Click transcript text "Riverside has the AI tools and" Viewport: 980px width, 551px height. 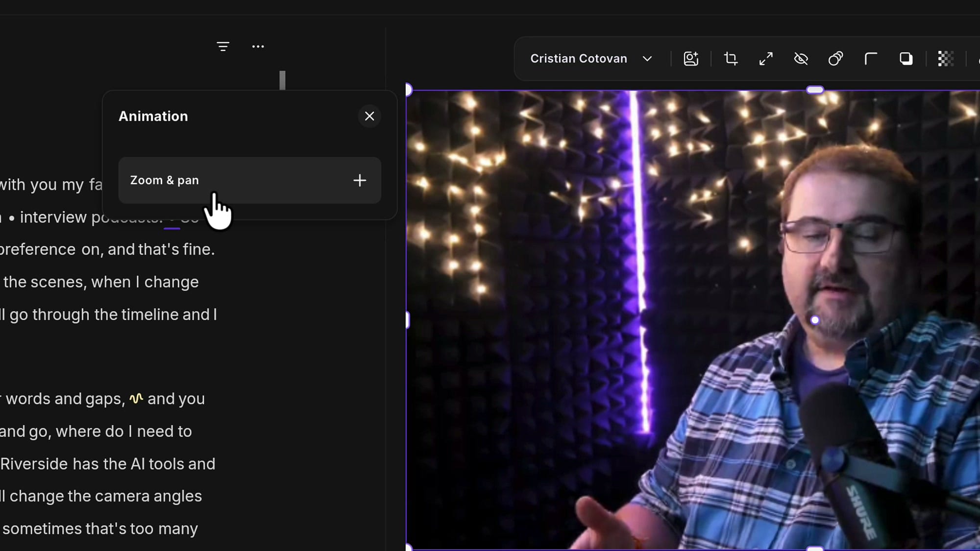[x=108, y=464]
